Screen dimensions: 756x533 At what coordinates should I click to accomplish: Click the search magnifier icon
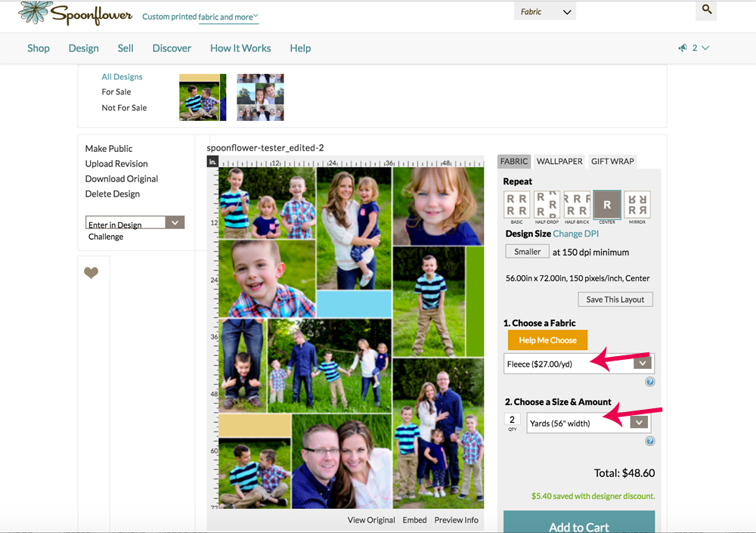coord(706,10)
